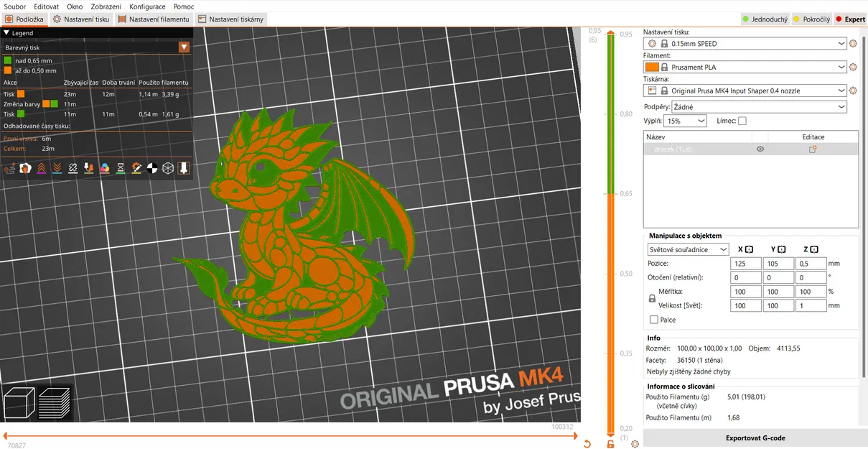Click the Z size field showing 1

pos(811,305)
